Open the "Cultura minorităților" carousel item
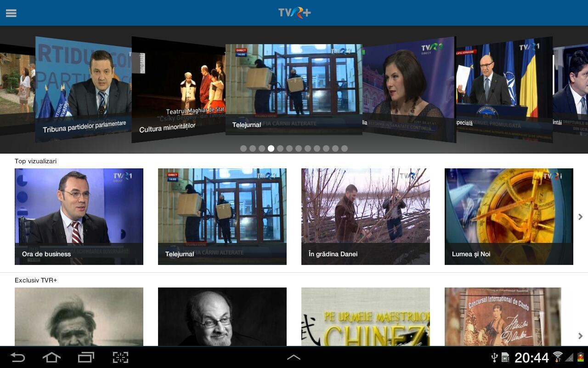The width and height of the screenshot is (588, 368). 178,87
